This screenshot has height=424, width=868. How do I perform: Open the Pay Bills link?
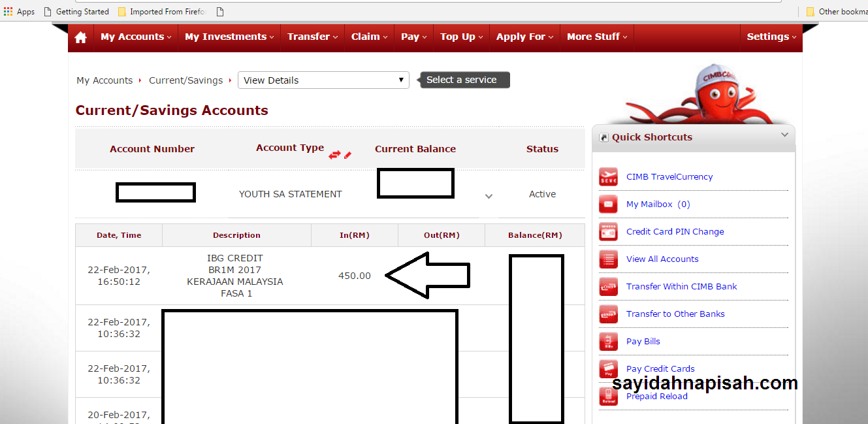click(643, 342)
